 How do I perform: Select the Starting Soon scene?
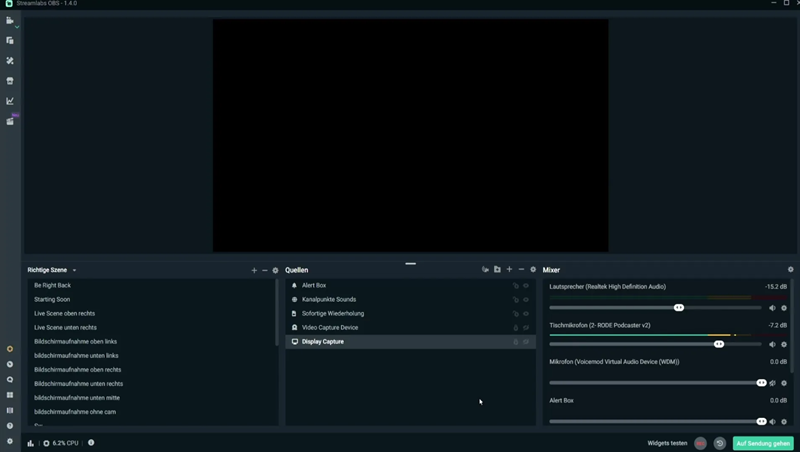52,299
